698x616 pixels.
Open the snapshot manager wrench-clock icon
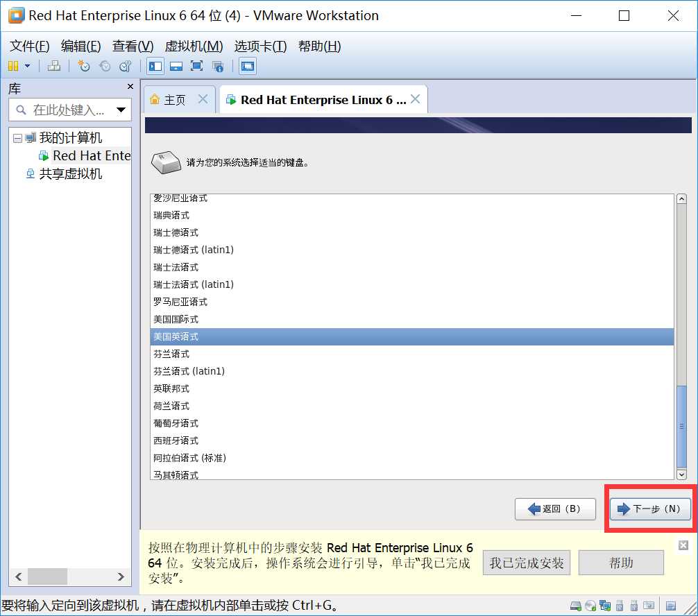tap(126, 67)
